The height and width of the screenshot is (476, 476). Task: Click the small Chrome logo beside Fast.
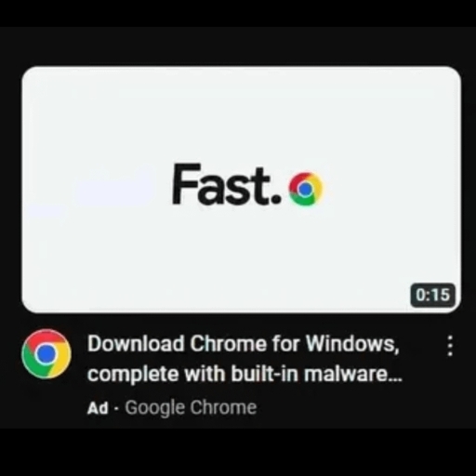point(306,189)
